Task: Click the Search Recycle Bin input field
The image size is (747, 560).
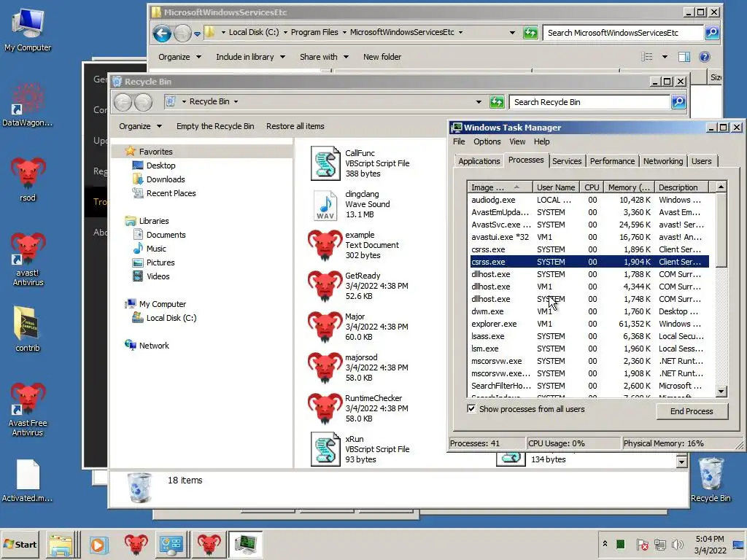Action: (589, 102)
